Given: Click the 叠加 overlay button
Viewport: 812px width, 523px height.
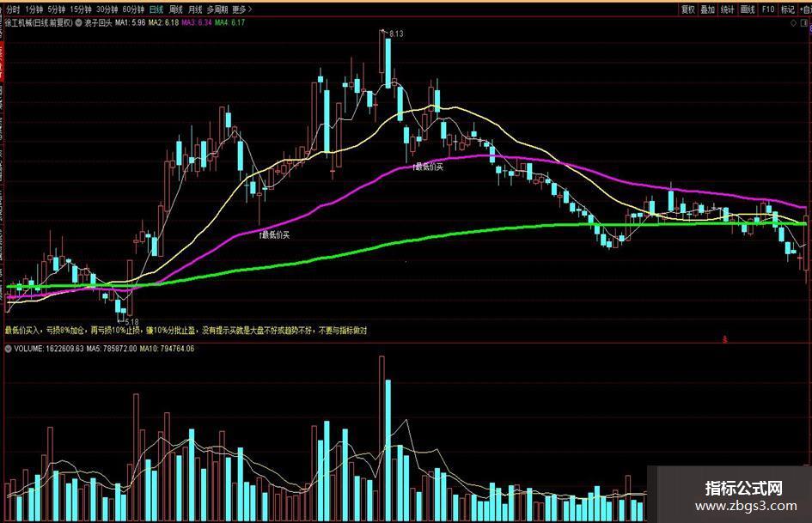Looking at the screenshot, I should click(x=707, y=9).
